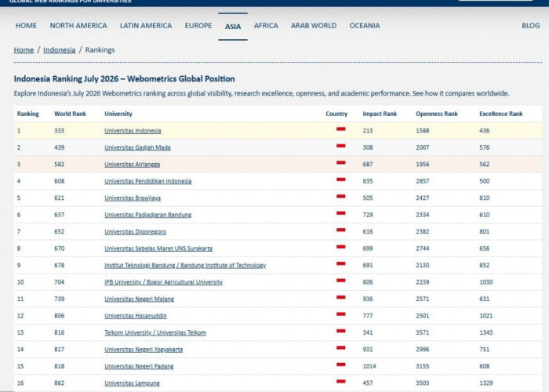
Task: Click flag icon in Sebelas Maret row
Action: pos(341,248)
